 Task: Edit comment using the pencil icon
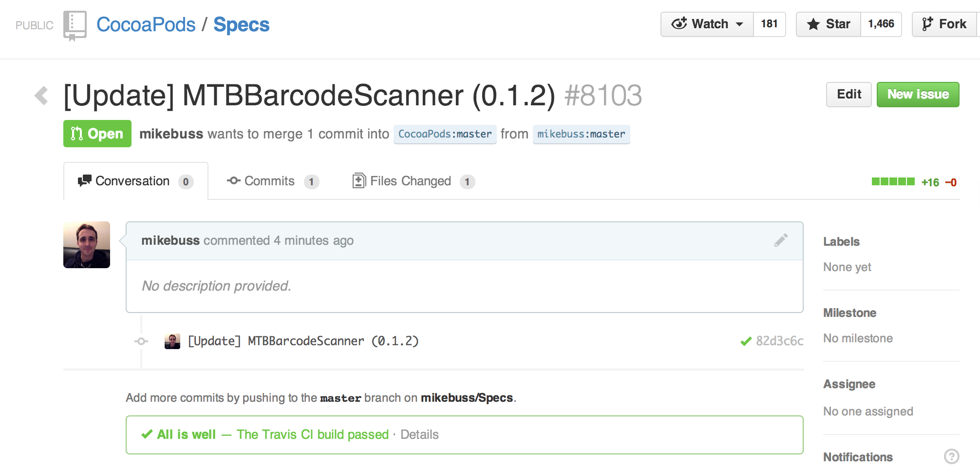point(781,240)
